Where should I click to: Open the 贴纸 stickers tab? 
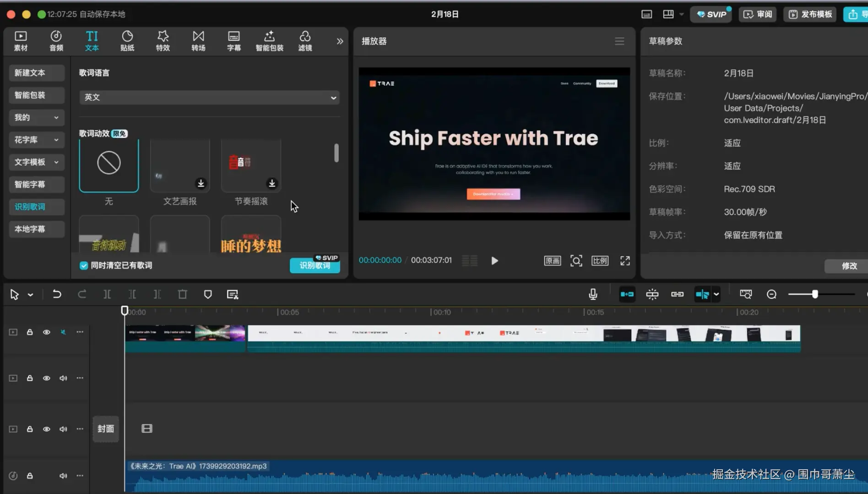(127, 41)
